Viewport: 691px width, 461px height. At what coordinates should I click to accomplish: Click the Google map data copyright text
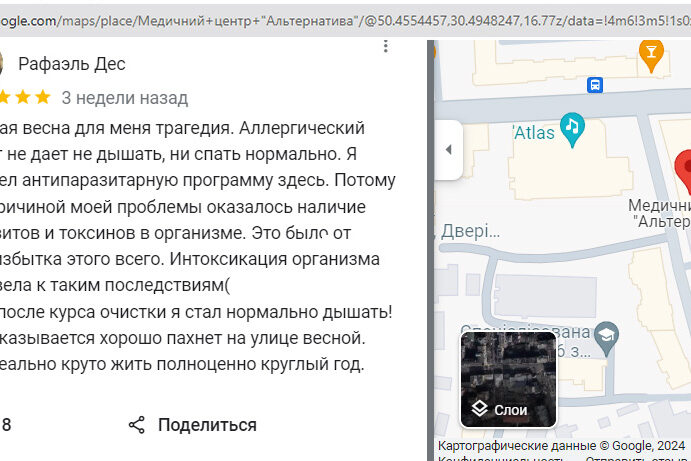pyautogui.click(x=561, y=446)
